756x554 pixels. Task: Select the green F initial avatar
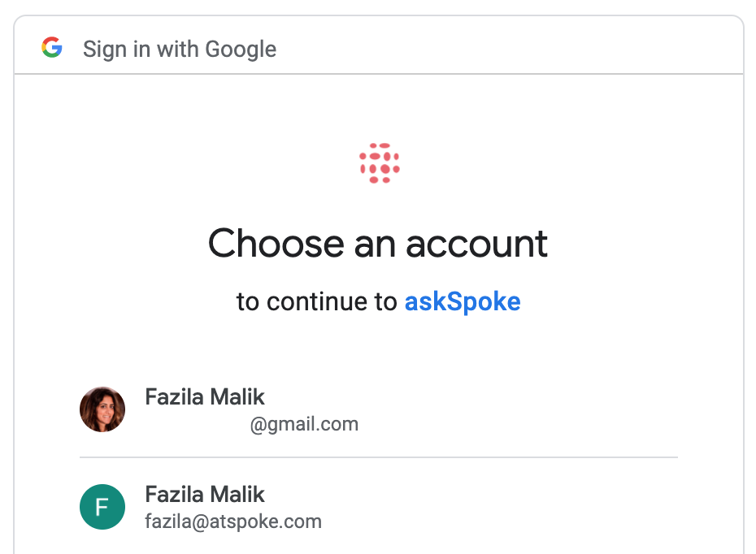pos(102,507)
